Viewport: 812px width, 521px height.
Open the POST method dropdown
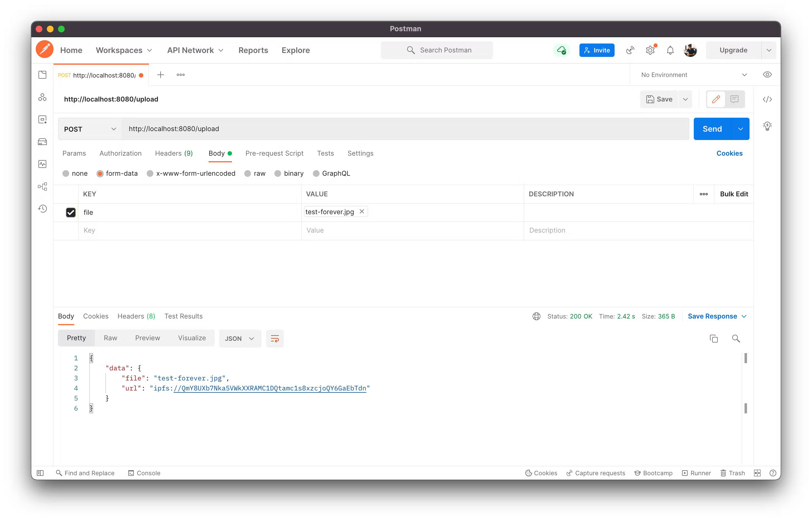(90, 129)
